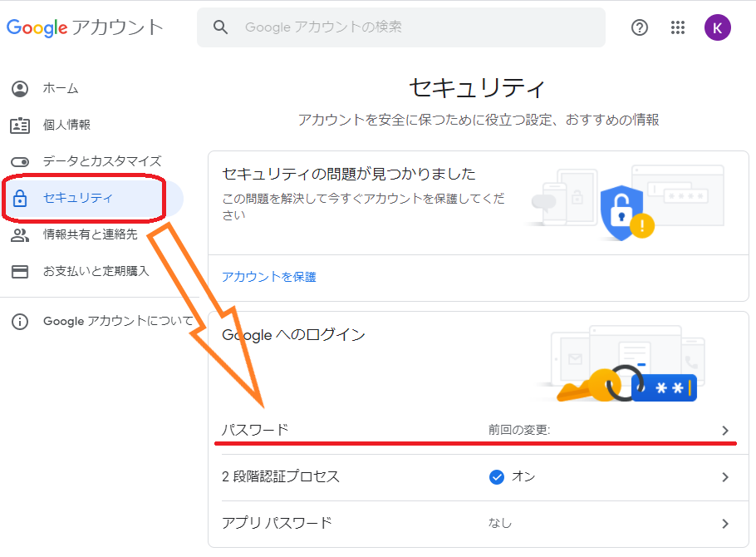Click the アカウントを保護 link
Image resolution: width=756 pixels, height=557 pixels.
[269, 277]
